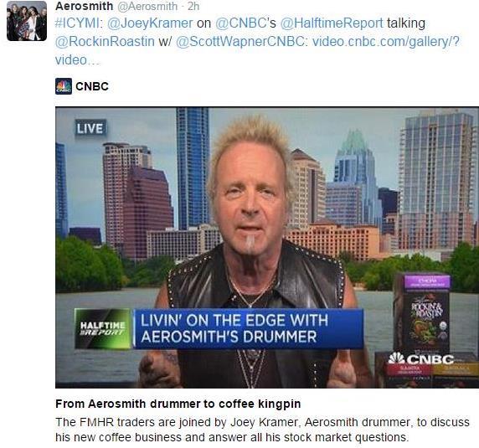Open the CNBC video preview image
479x448 pixels.
267,248
